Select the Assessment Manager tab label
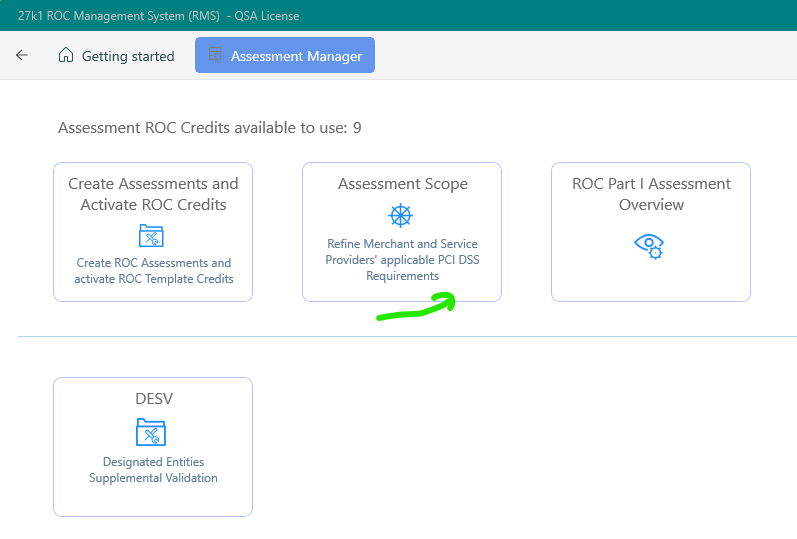This screenshot has width=797, height=539. pos(296,56)
